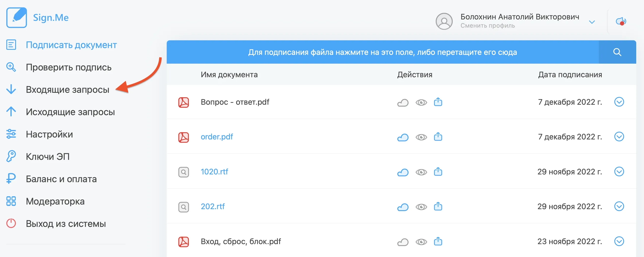
Task: Click user name Болохнин Анатолий Викторович
Action: coord(520,17)
